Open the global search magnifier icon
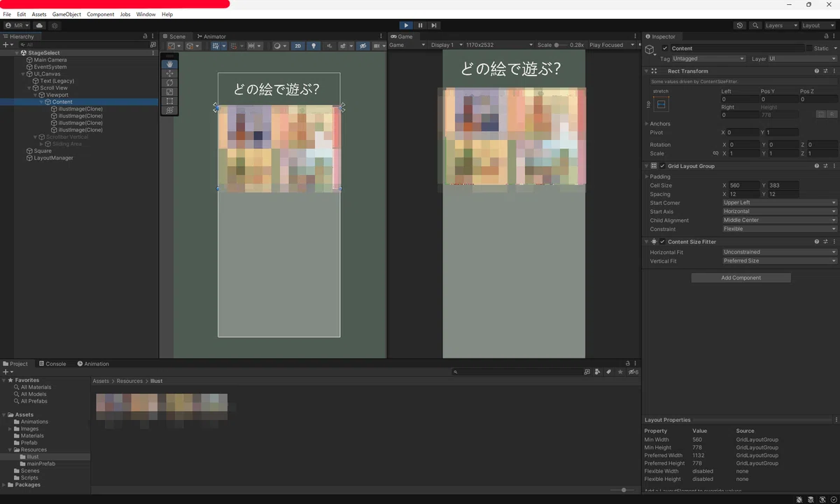 755,25
